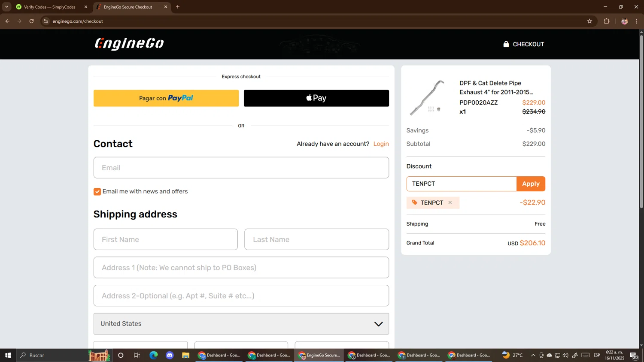This screenshot has height=362, width=644.
Task: Show hidden system tray icons
Action: pos(533,355)
